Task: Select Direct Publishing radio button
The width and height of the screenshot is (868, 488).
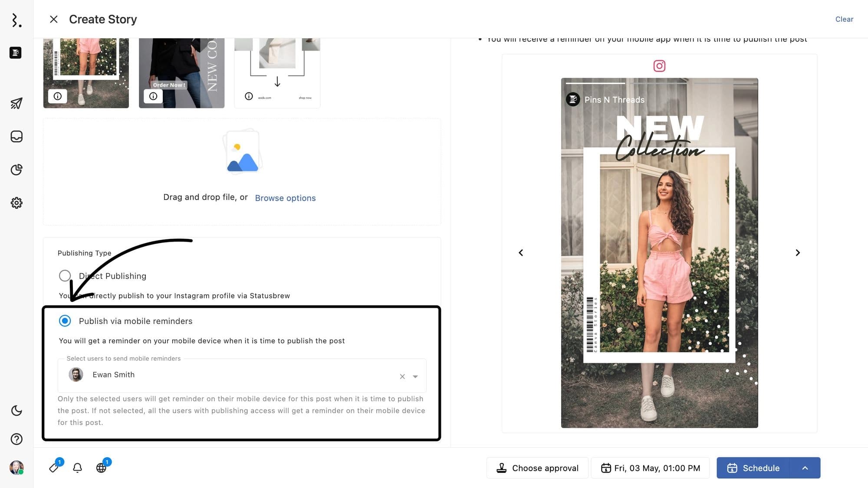Action: pyautogui.click(x=65, y=275)
